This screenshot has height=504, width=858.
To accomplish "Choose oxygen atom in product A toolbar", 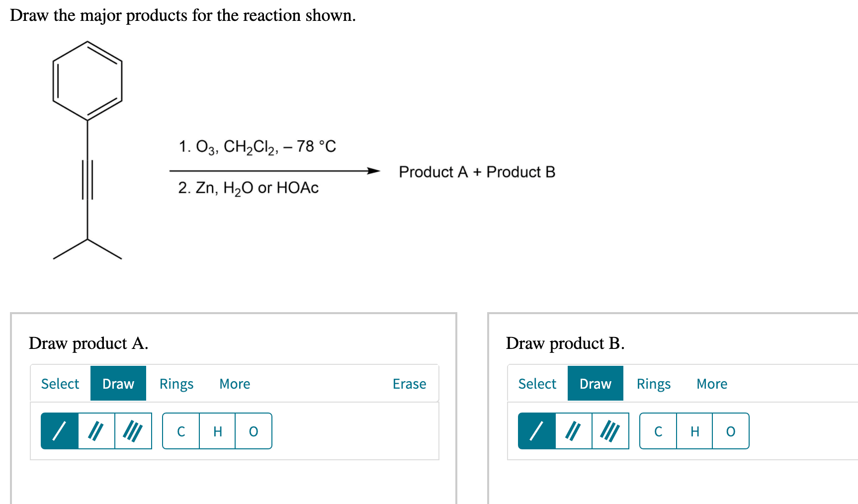I will pos(254,431).
